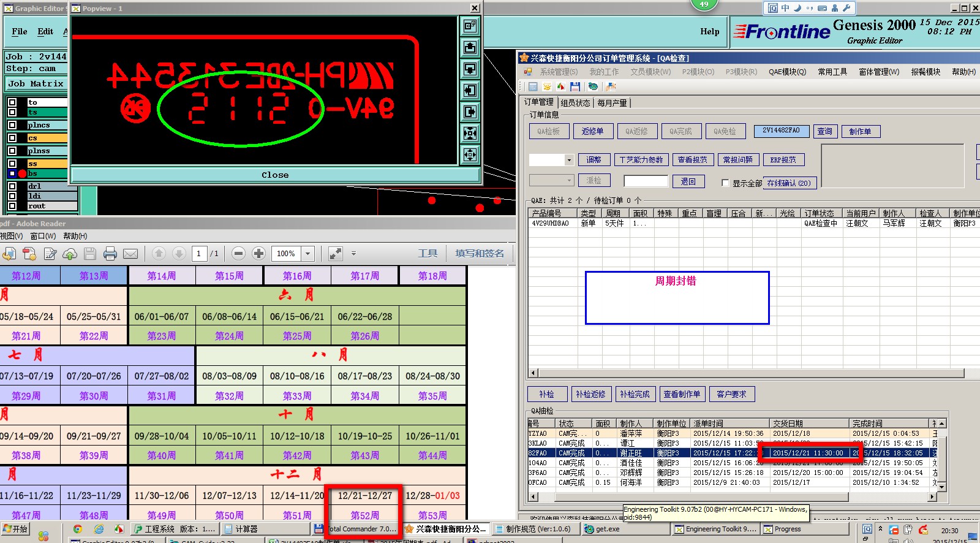Click the pan down icon in Popview

470,69
